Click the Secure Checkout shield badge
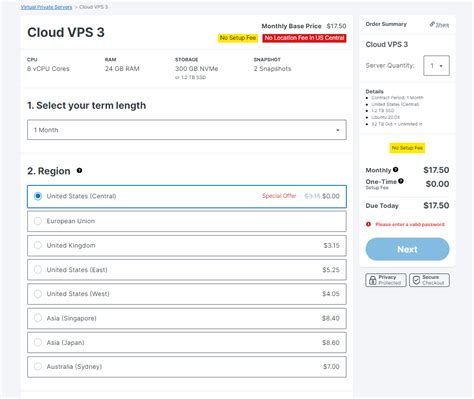 [x=429, y=280]
